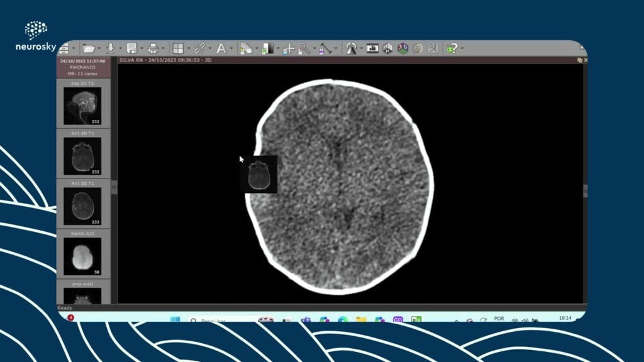Open the Windows Start menu

coord(174,320)
